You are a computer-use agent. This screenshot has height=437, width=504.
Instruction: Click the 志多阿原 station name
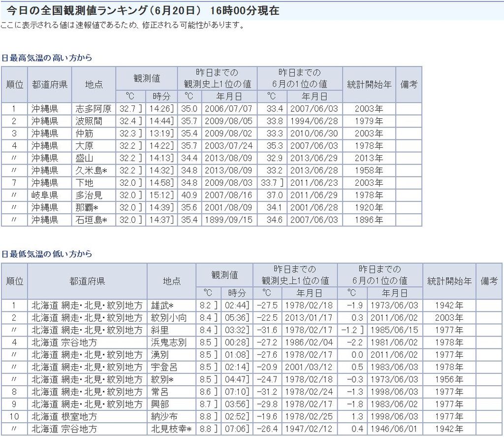coord(93,109)
